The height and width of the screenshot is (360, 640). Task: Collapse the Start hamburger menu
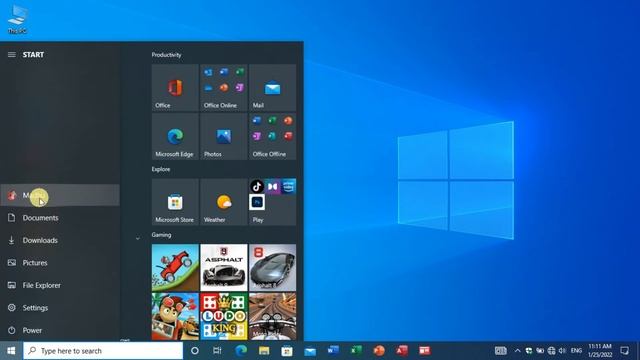point(12,55)
